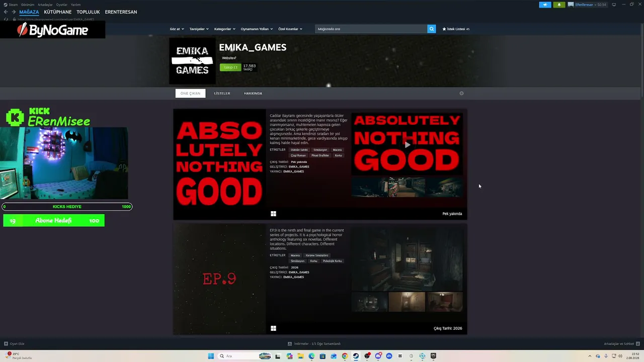This screenshot has height=362, width=644.
Task: Click the Dükkân Sahibi tag
Action: pos(299,150)
